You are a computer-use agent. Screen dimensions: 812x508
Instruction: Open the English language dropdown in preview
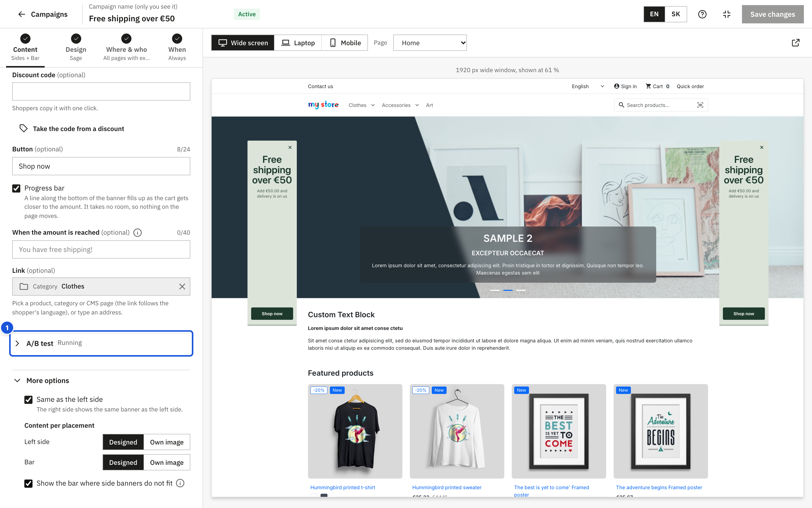point(588,86)
